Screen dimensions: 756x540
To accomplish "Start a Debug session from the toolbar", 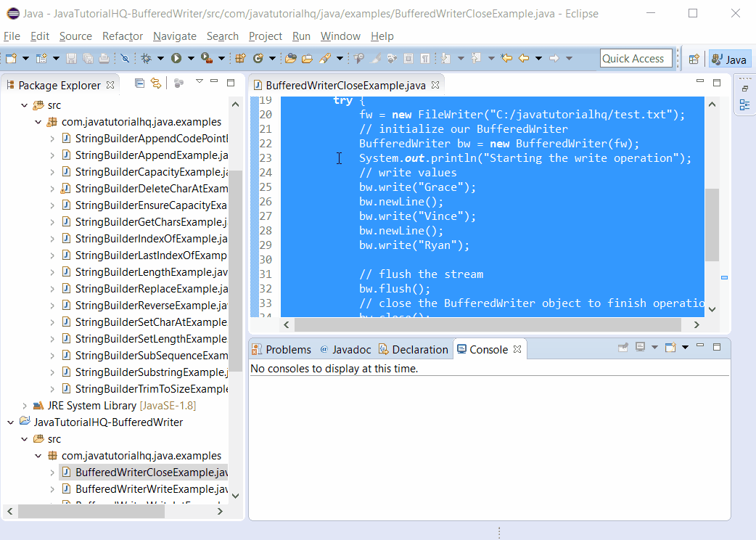I will (x=146, y=58).
